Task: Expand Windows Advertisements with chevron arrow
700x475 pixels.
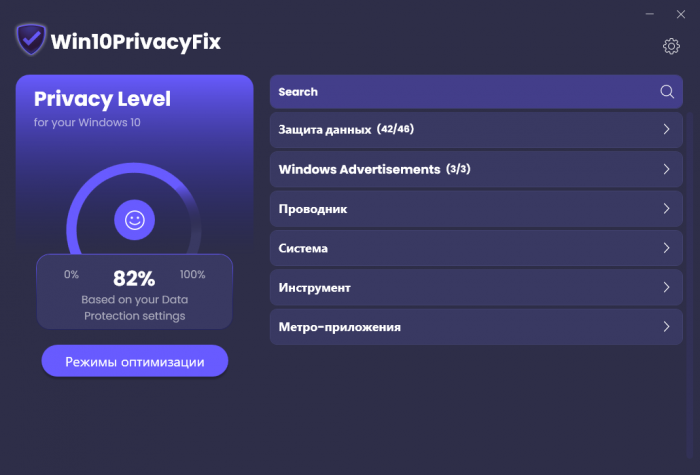Action: 666,169
